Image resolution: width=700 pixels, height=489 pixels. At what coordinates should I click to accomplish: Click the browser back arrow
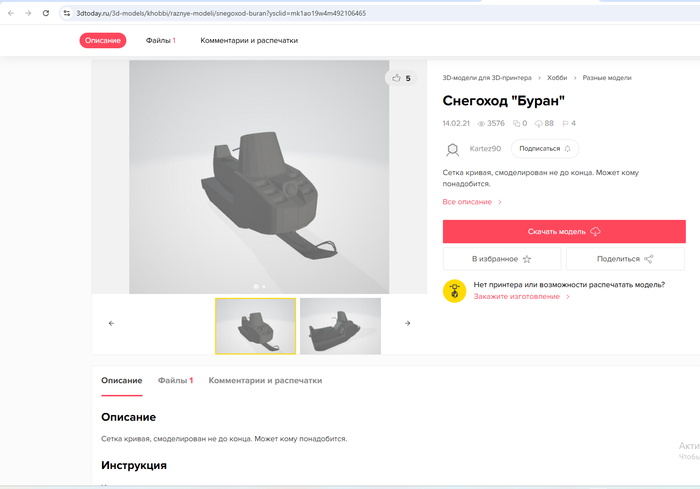tap(10, 13)
